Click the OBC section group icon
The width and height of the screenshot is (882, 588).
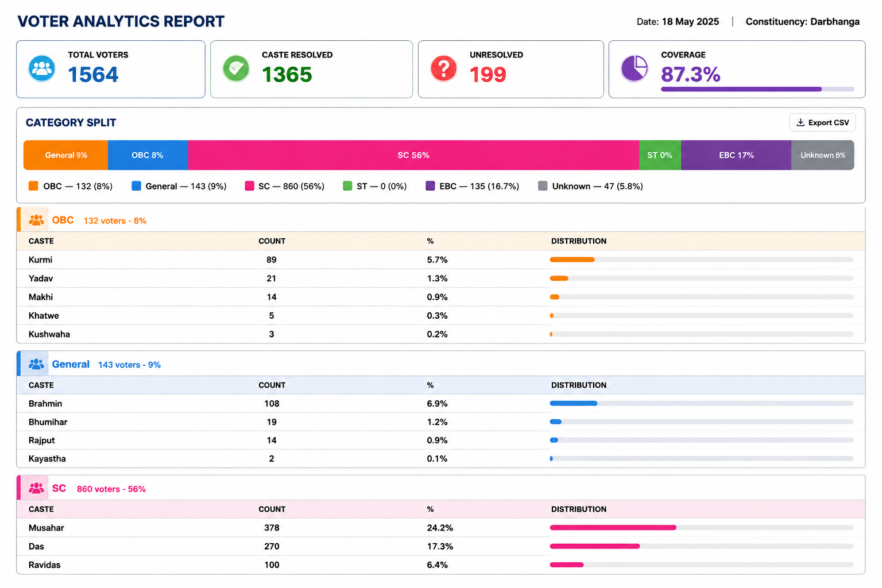point(36,220)
